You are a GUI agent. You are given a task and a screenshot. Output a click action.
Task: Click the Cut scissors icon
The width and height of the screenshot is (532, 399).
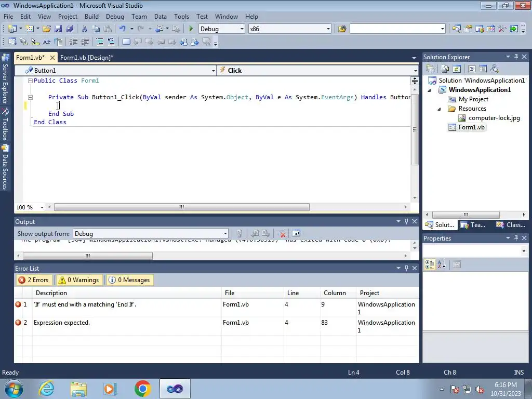point(85,29)
